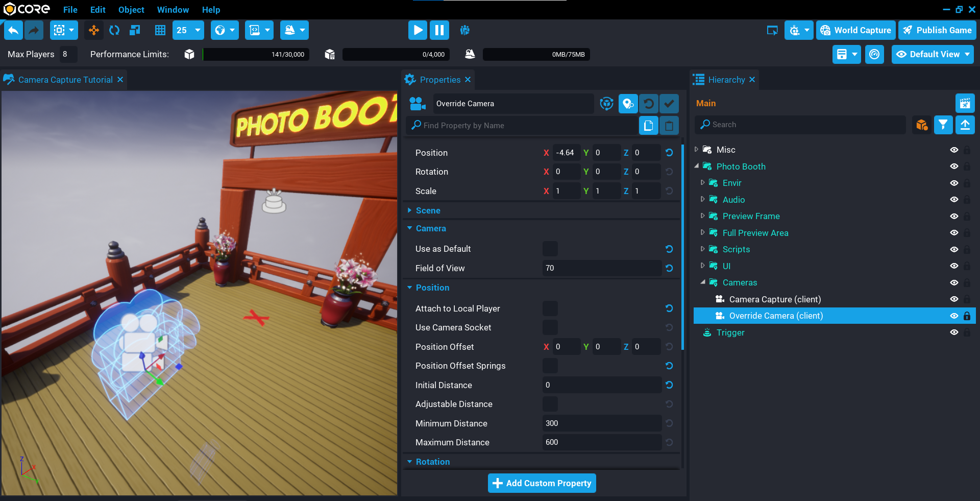Toggle visibility of the Photo Booth group
Screen dimensions: 980x501
tap(954, 166)
